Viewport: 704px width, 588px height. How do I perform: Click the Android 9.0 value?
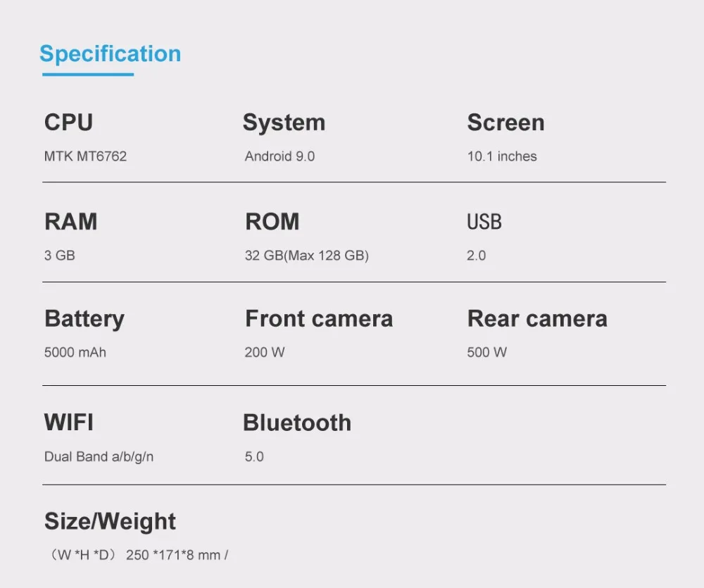[279, 156]
